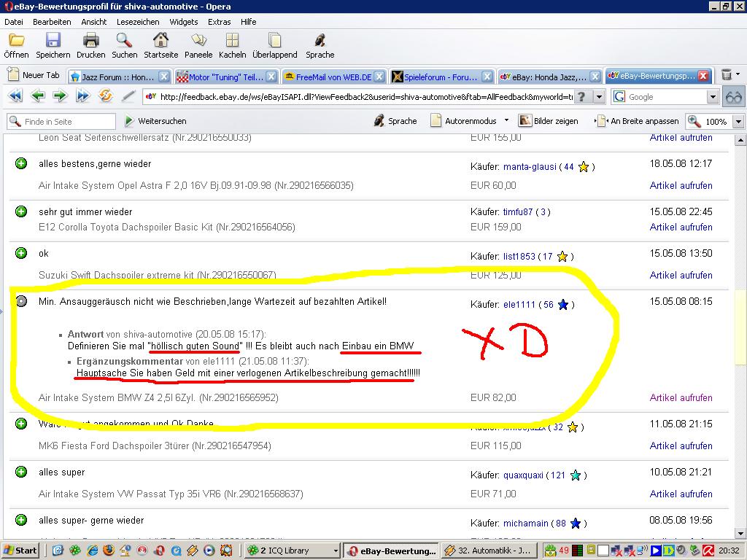Open the Lesezeichen menu
The image size is (747, 560).
pyautogui.click(x=138, y=22)
